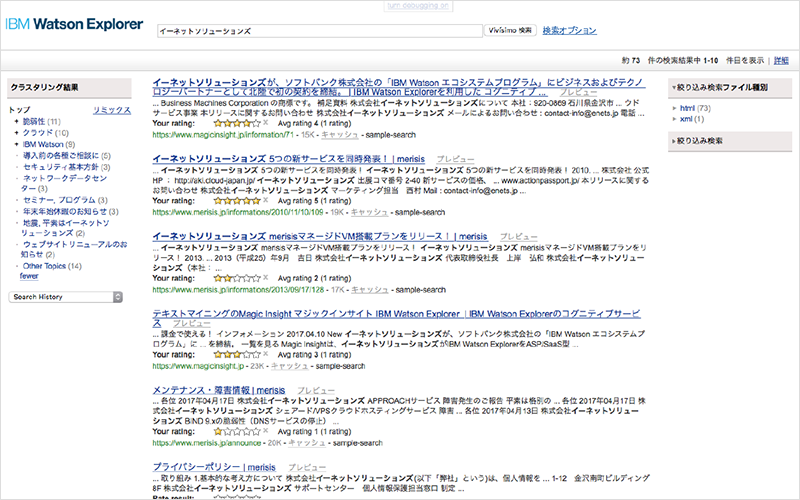
Task: Select the セキュリティ基本方針 cluster
Action: coord(61,167)
